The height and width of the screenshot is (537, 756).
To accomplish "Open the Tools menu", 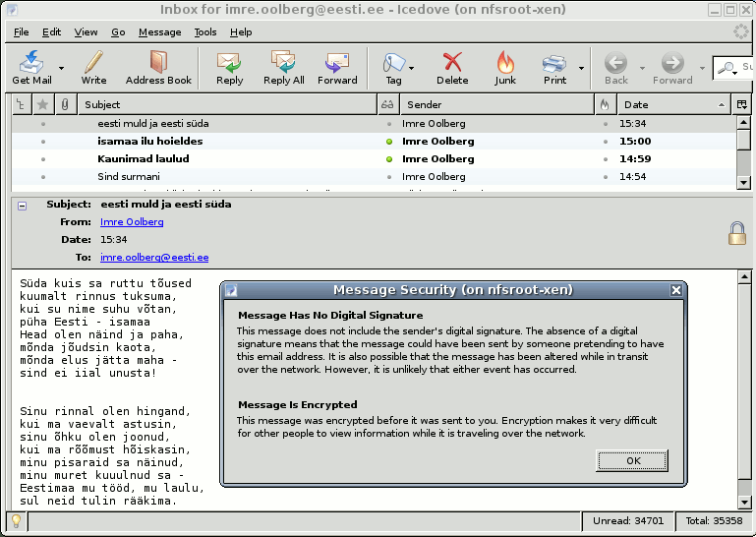I will [x=204, y=32].
